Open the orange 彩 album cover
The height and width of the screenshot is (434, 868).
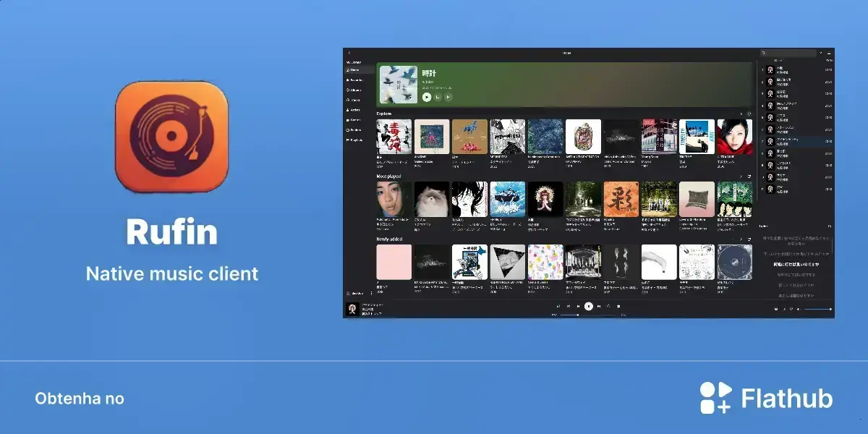tap(621, 199)
